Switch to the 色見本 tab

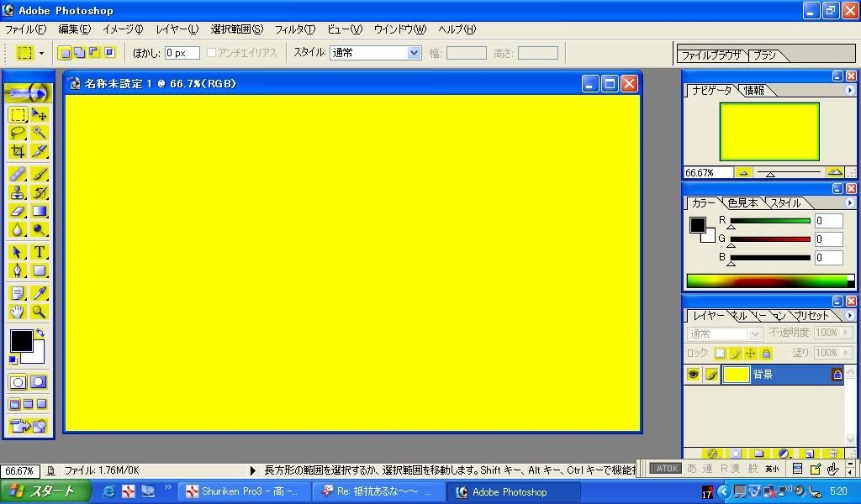pos(742,203)
